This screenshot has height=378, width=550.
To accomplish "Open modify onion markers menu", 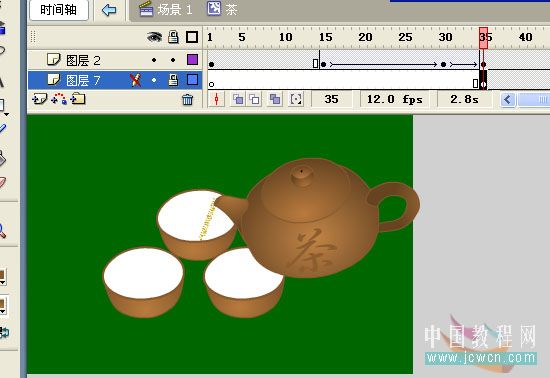I will pos(296,100).
